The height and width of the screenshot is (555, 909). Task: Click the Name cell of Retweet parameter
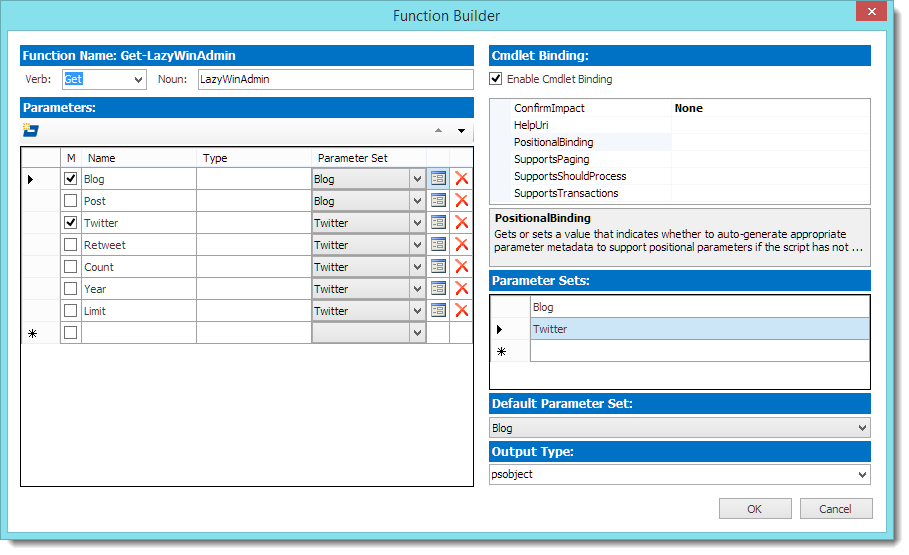point(139,245)
